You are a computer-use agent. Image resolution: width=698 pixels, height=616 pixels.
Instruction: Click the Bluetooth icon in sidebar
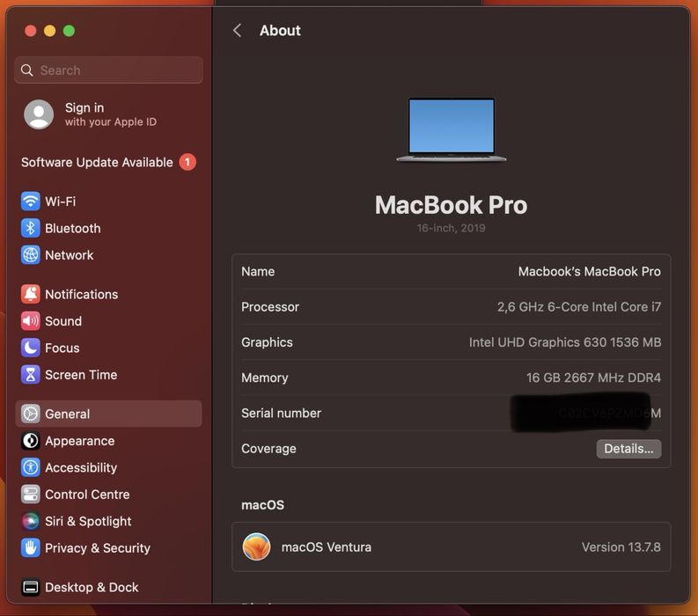(x=30, y=228)
